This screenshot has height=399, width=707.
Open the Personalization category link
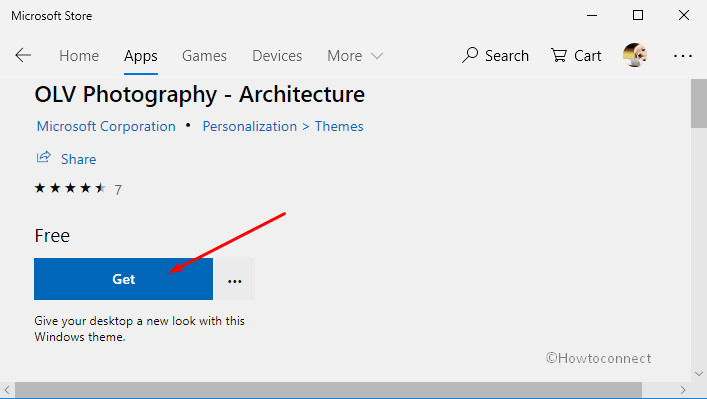(x=249, y=126)
